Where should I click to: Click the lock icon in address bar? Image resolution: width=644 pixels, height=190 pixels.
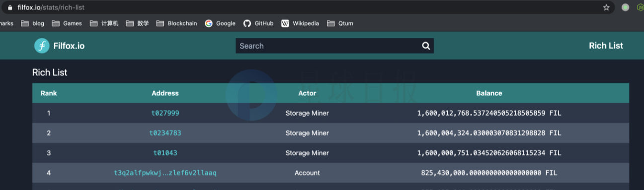(9, 7)
